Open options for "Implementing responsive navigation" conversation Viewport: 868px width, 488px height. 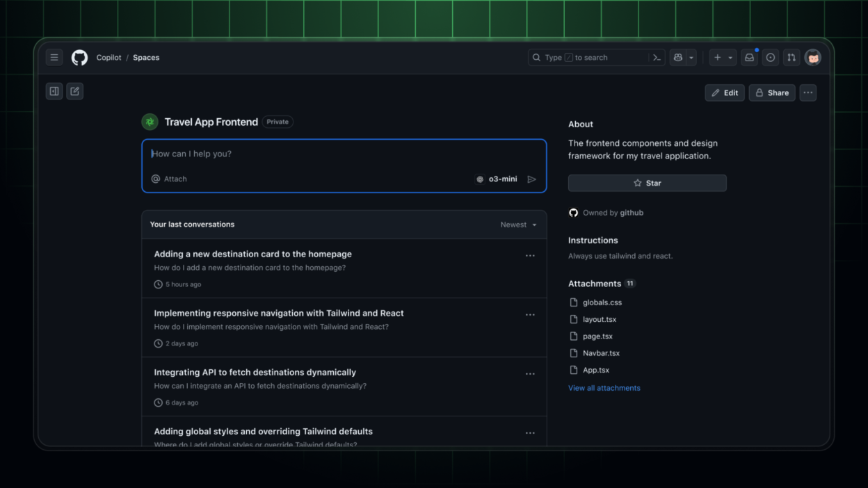coord(530,315)
